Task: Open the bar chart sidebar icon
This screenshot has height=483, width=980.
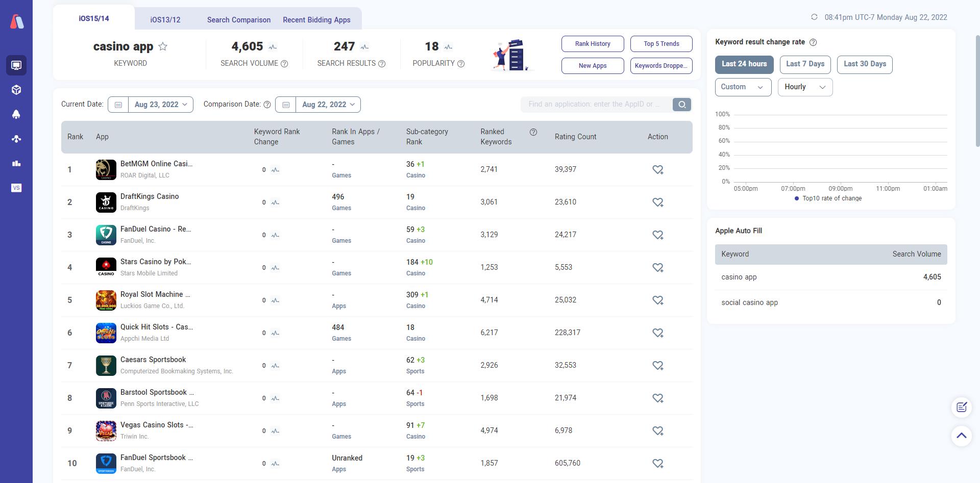Action: [16, 163]
